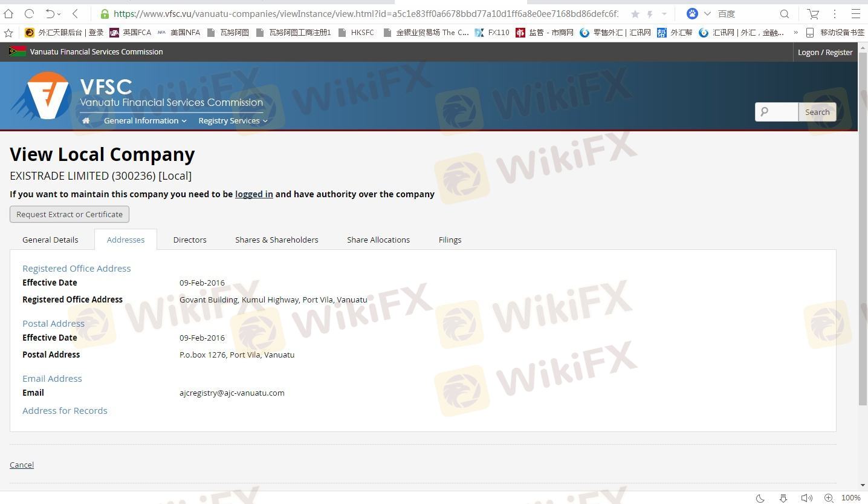Viewport: 868px width, 504px height.
Task: Click the VFSC home icon in navigation
Action: (86, 120)
